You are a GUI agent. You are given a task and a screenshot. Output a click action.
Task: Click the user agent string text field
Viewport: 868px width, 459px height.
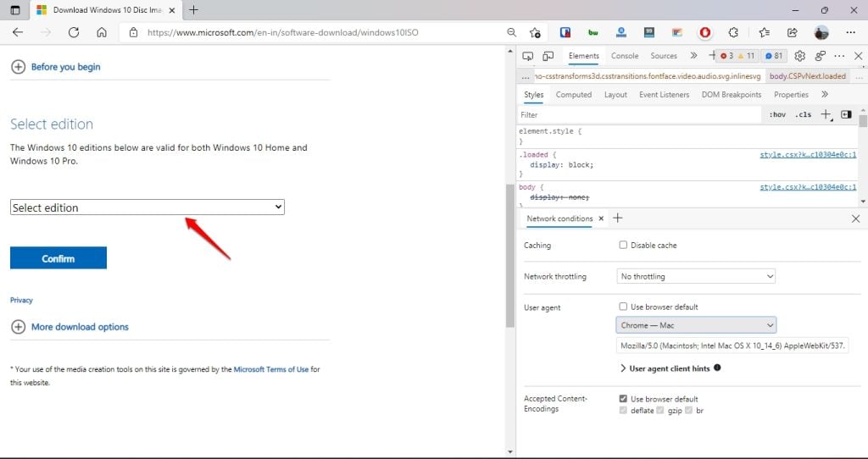click(732, 346)
